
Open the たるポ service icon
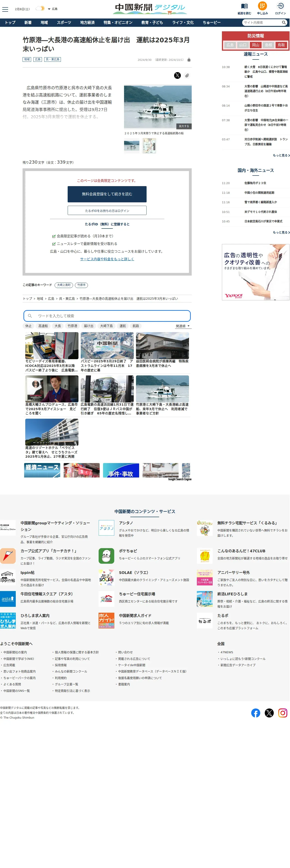(x=205, y=620)
